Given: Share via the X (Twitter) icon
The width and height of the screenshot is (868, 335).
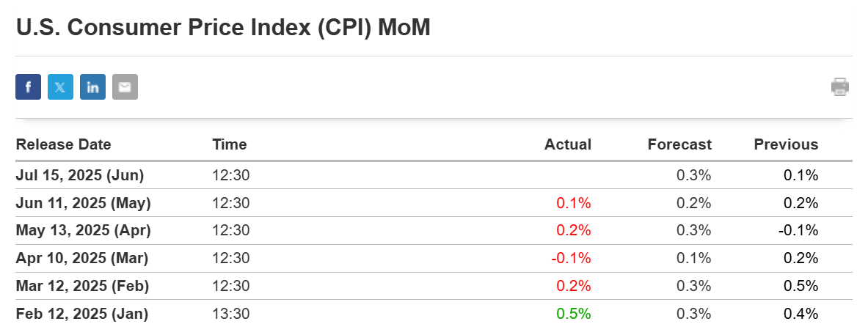Looking at the screenshot, I should 60,86.
